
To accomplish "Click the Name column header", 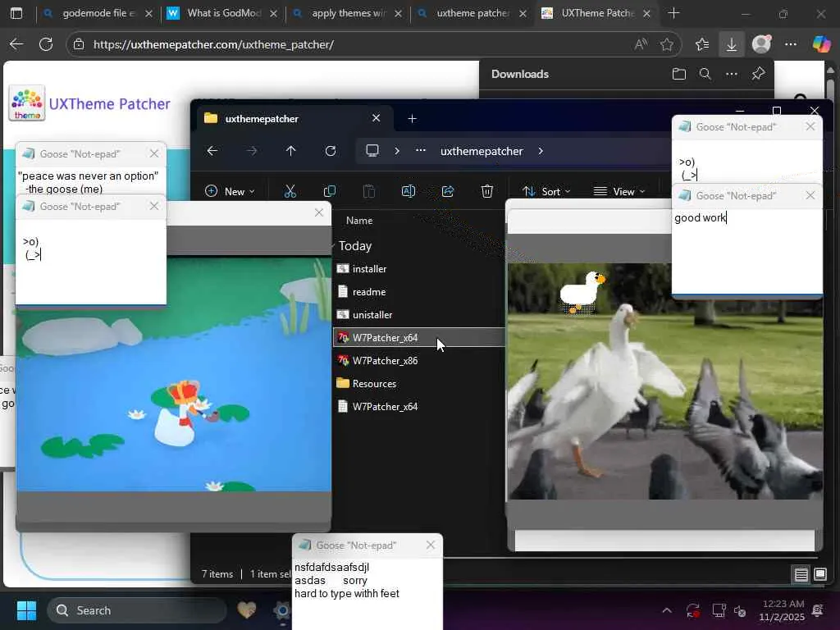I will pos(359,220).
